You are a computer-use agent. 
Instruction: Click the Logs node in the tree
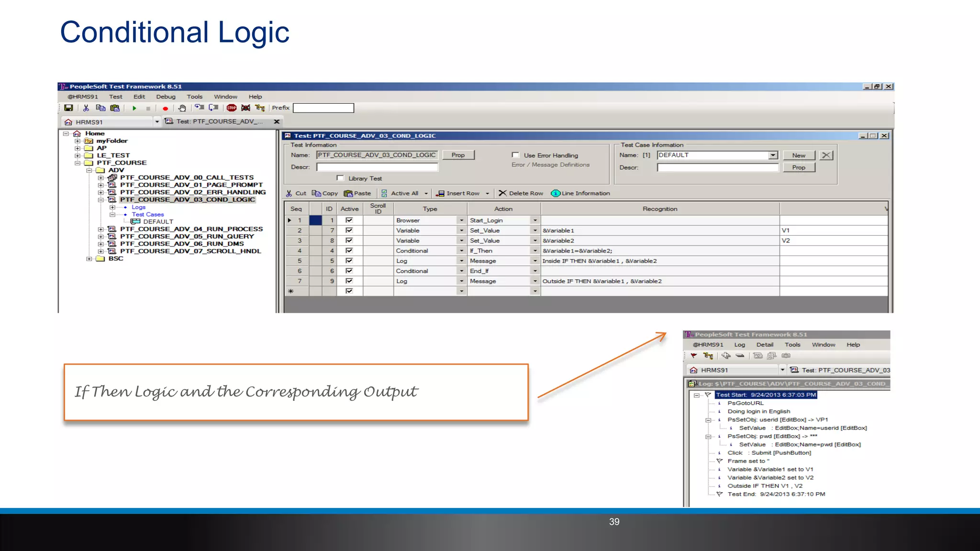[x=138, y=207]
